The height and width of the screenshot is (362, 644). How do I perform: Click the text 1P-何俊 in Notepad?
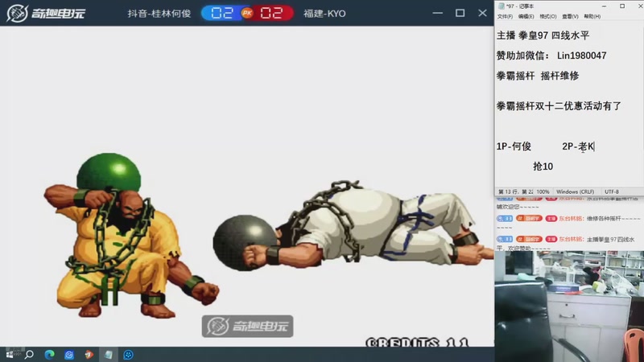514,146
